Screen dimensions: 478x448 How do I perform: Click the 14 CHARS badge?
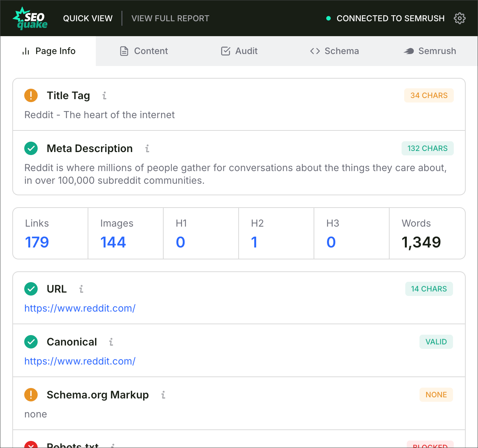click(429, 289)
